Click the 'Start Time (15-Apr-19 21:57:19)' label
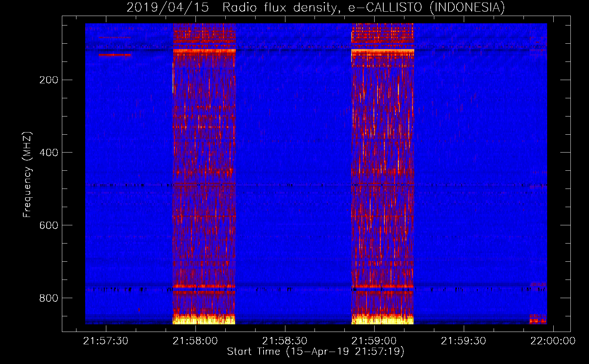The image size is (589, 364). (x=316, y=352)
